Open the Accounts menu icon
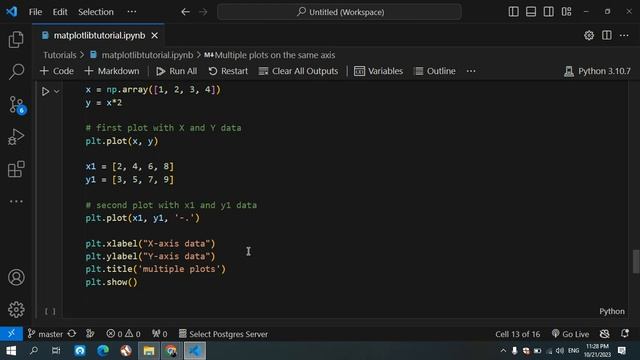 16,277
